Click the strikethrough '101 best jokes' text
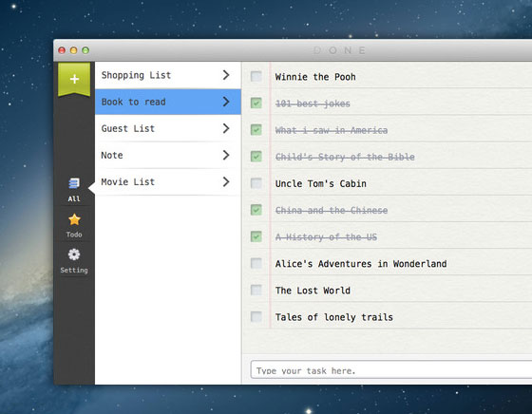The image size is (532, 414). pos(313,103)
